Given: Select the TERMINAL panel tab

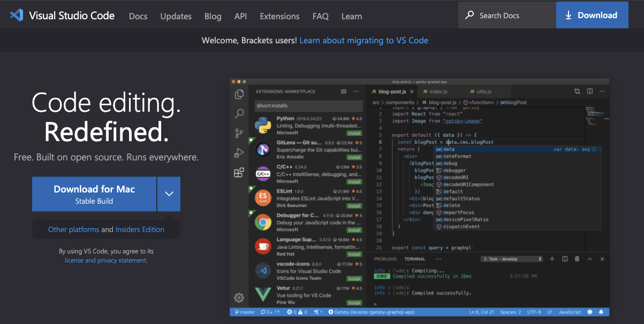Looking at the screenshot, I should [415, 259].
